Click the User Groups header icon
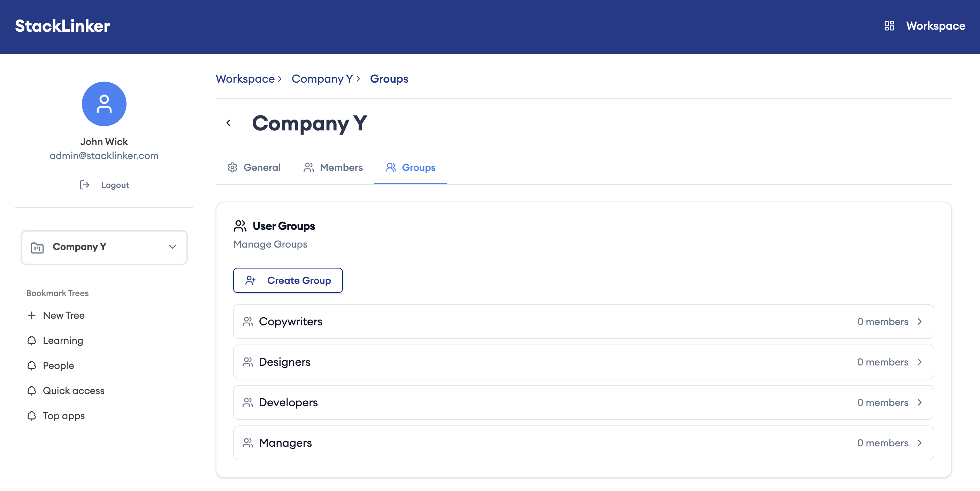Screen dimensions: 980x491 (x=239, y=225)
